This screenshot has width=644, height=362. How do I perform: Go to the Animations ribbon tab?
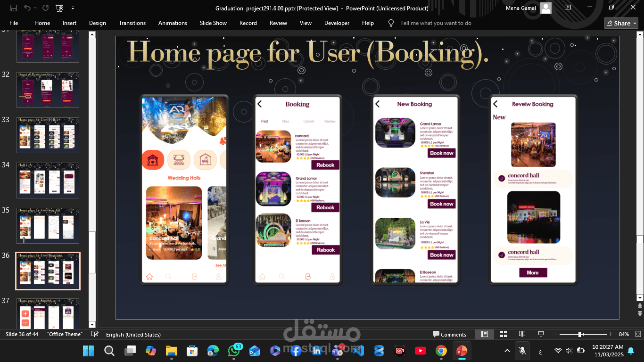click(x=173, y=23)
